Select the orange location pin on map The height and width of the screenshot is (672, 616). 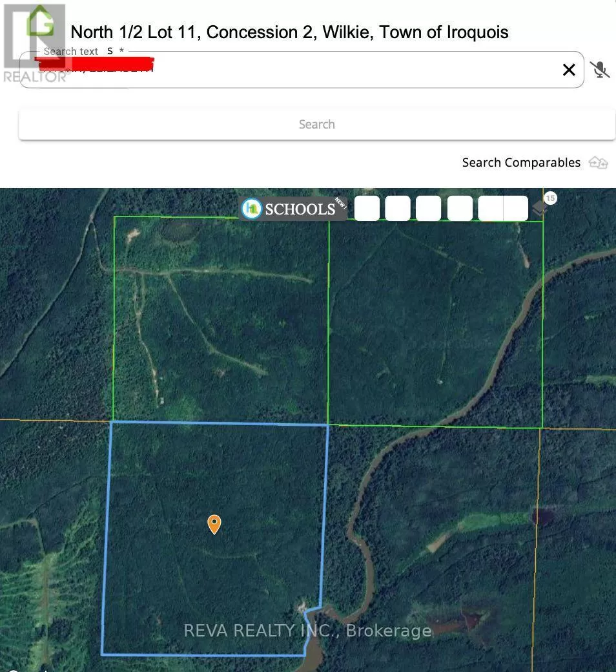(214, 523)
